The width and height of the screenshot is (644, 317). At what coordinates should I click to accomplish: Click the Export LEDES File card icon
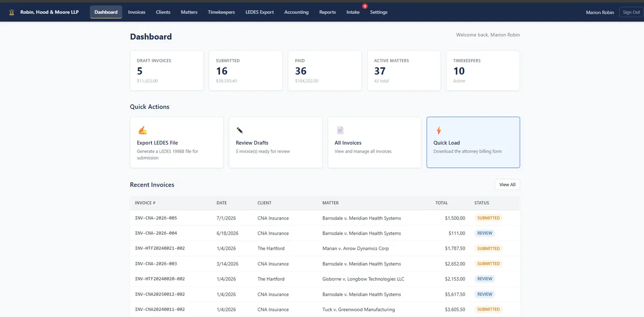tap(142, 131)
